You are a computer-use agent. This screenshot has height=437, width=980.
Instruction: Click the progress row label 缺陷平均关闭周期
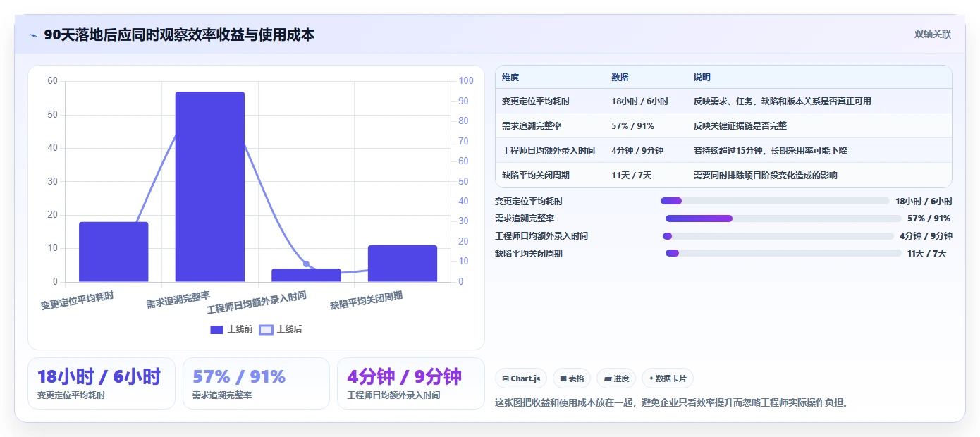[529, 253]
